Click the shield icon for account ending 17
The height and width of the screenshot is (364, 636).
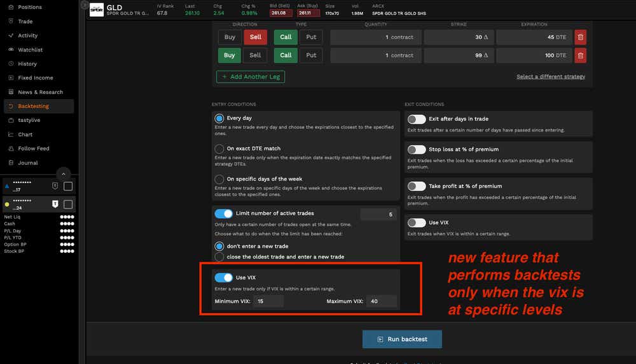[55, 185]
